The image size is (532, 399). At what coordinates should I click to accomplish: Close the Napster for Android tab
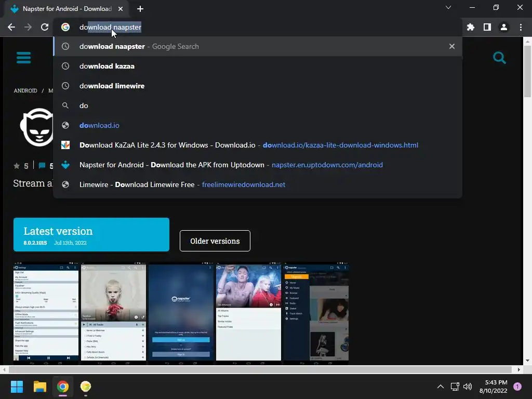(121, 9)
